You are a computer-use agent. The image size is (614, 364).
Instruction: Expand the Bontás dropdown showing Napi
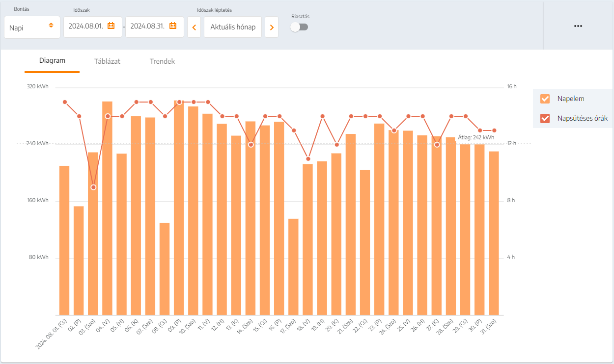32,27
